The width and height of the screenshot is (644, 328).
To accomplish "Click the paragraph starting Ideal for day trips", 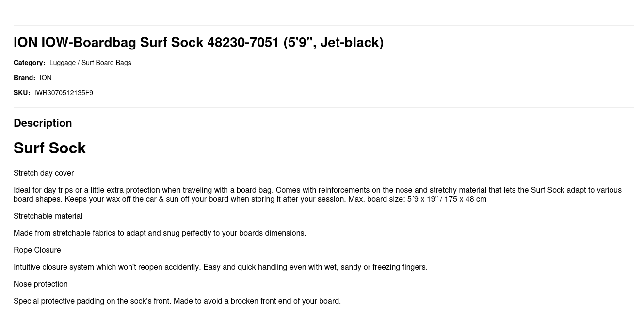I will tap(318, 195).
